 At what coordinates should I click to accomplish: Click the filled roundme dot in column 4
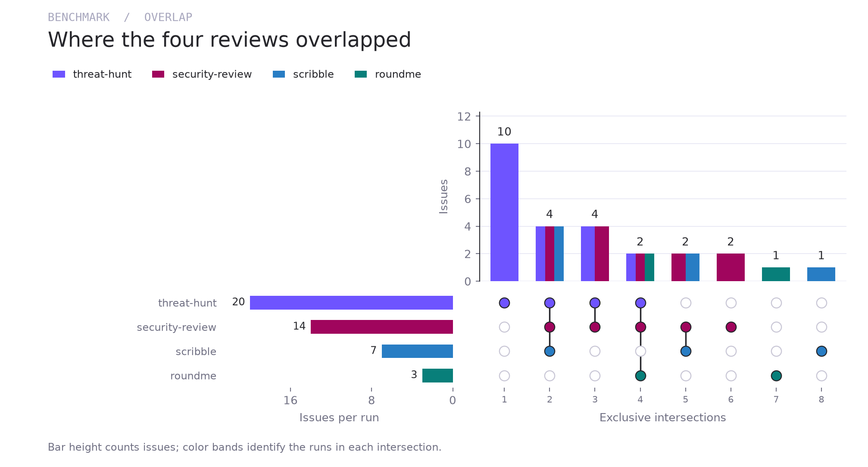coord(640,376)
